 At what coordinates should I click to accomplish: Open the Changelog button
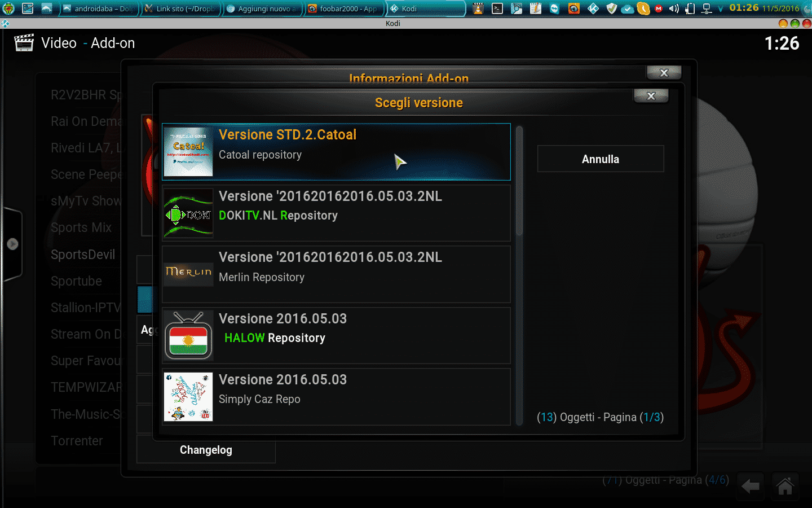pyautogui.click(x=206, y=450)
